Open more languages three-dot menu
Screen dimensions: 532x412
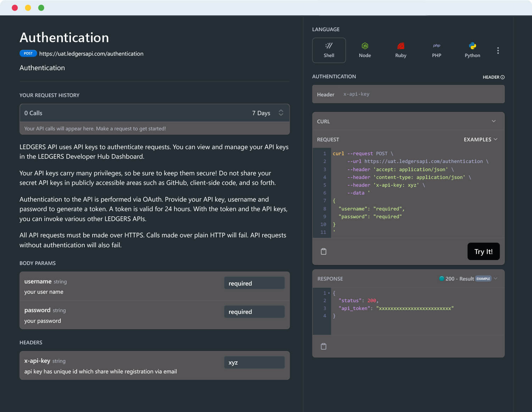tap(498, 50)
